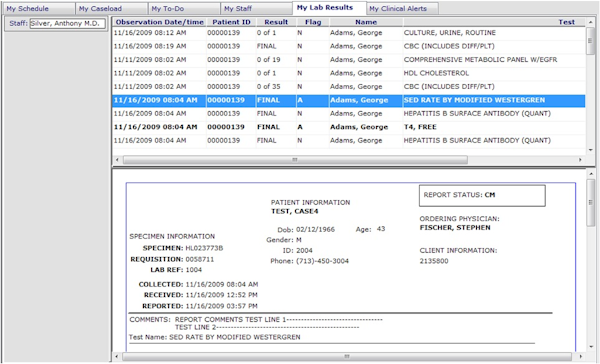Click the REPORT STATUS: CM box
Image resolution: width=600 pixels, height=364 pixels.
click(482, 196)
